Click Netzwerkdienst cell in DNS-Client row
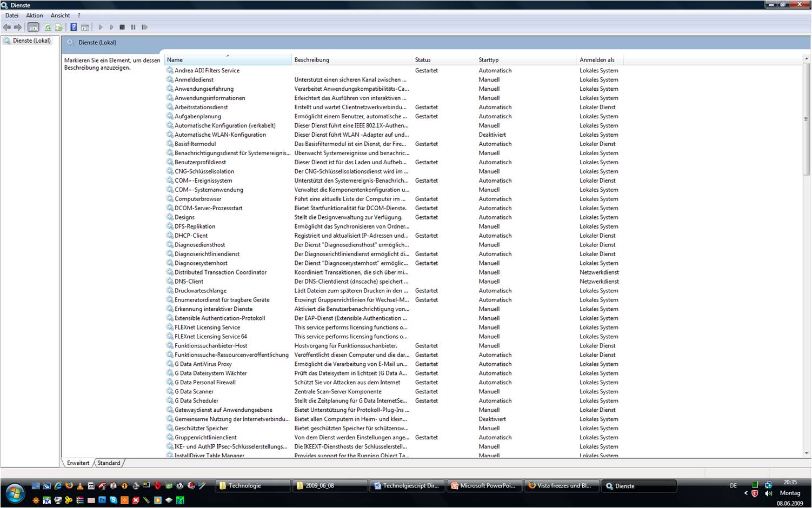This screenshot has height=508, width=812. click(x=599, y=282)
